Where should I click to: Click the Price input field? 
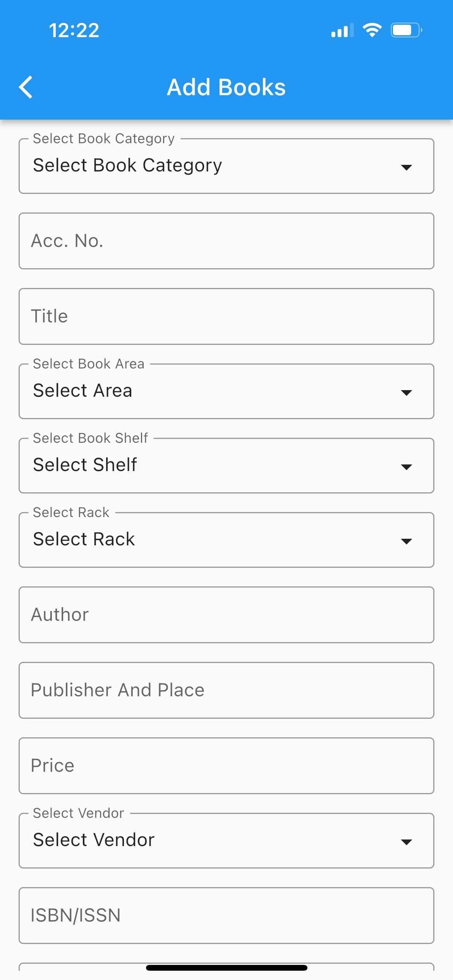coord(226,766)
